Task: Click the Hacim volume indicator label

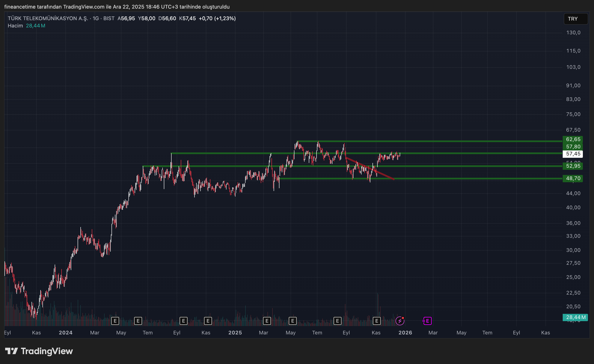Action: [x=15, y=26]
